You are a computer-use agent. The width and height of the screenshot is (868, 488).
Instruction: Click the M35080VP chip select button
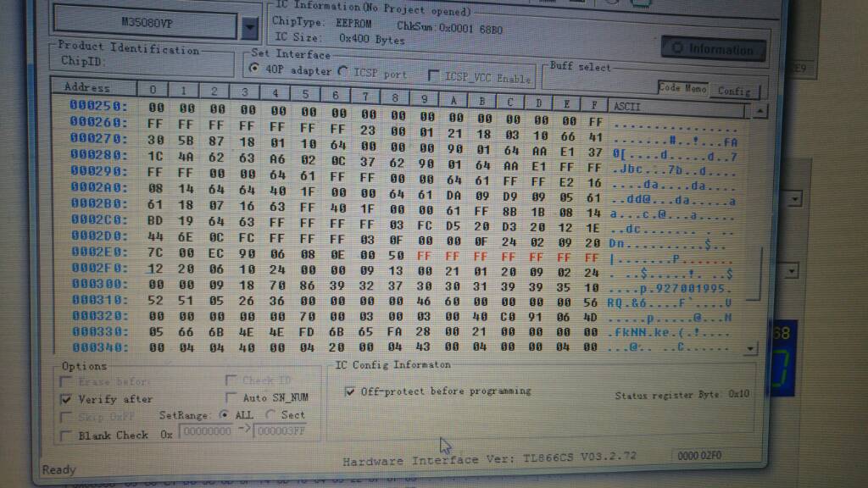[145, 25]
